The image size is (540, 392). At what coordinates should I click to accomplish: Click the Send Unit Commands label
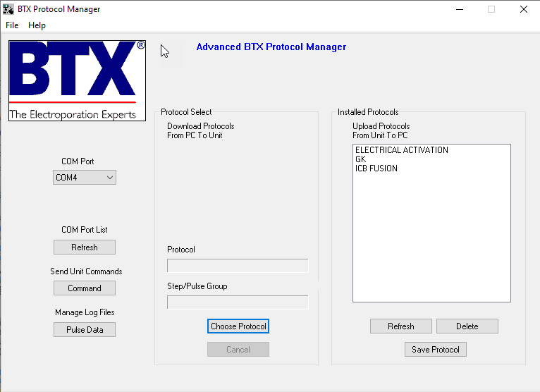[86, 271]
